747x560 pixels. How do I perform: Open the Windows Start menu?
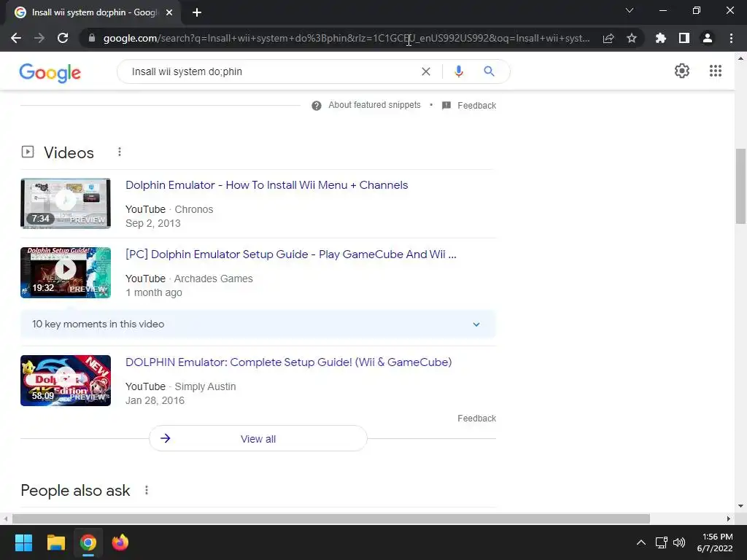tap(23, 542)
